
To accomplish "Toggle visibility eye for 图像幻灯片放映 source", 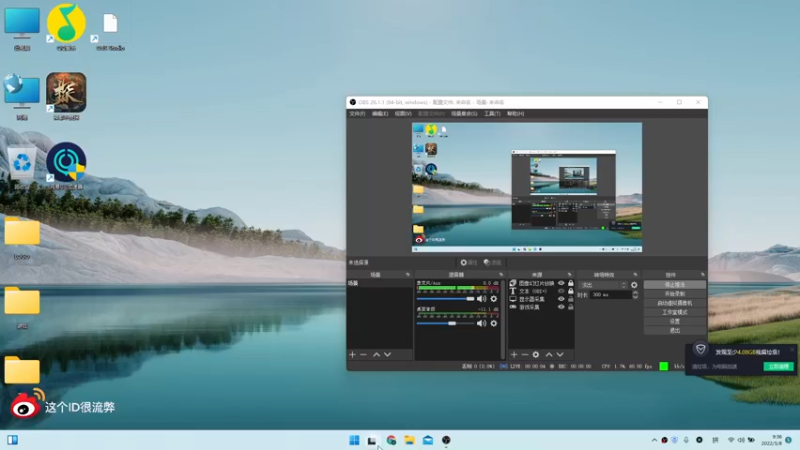I will coord(561,283).
